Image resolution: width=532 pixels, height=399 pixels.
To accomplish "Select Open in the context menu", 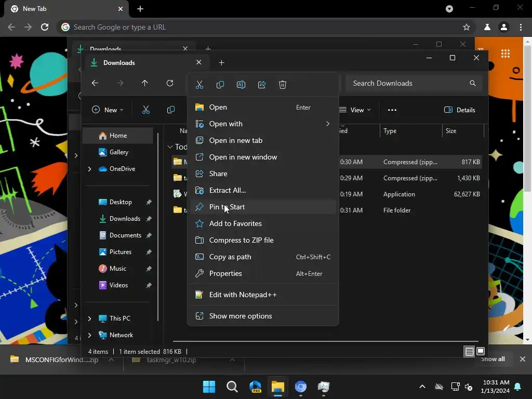I will (x=263, y=107).
